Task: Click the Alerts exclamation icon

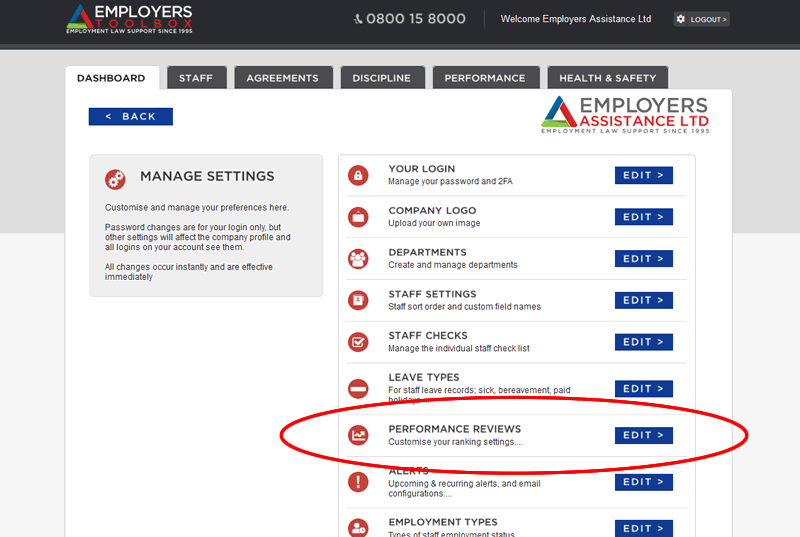Action: point(358,482)
